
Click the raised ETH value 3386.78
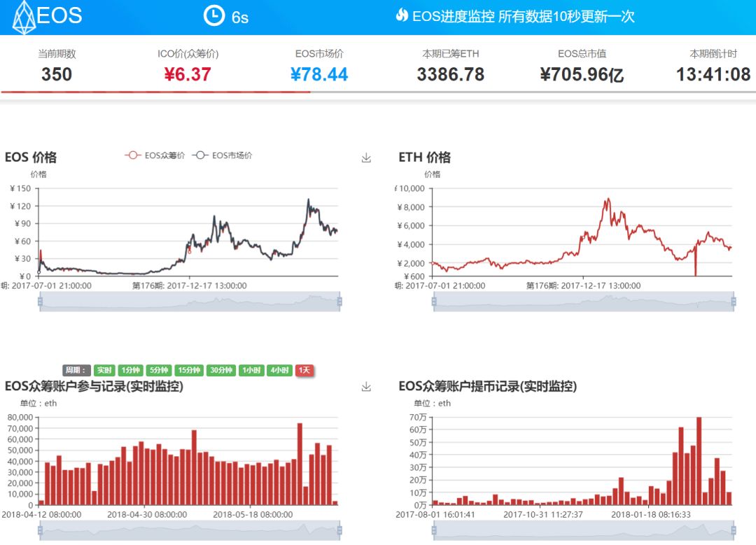[x=450, y=74]
